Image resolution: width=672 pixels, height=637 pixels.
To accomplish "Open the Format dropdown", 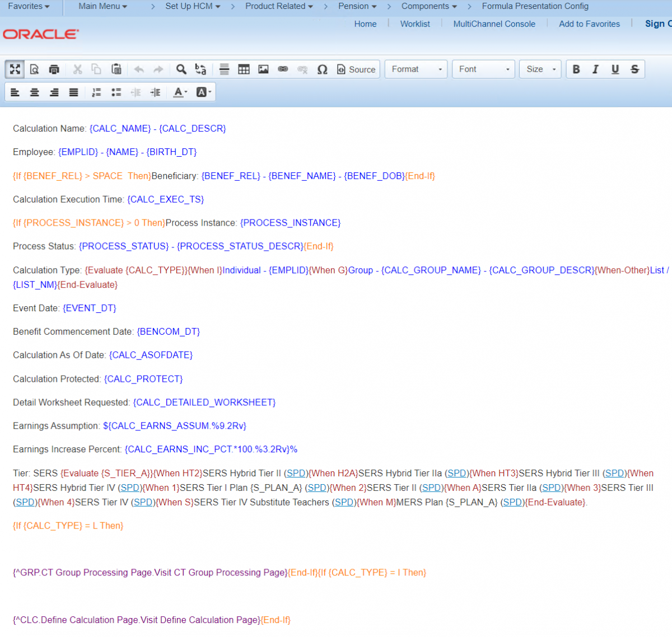I will [x=416, y=69].
